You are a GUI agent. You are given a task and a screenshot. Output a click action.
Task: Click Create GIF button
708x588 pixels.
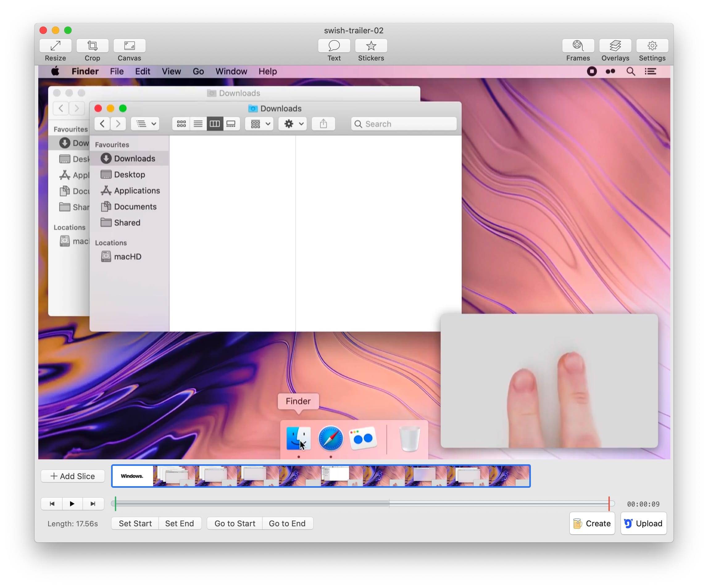click(592, 523)
